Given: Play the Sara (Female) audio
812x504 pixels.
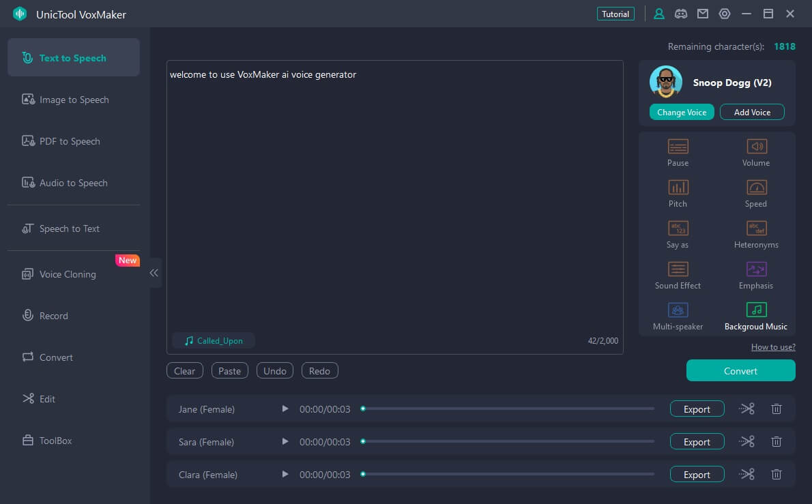Looking at the screenshot, I should point(285,441).
